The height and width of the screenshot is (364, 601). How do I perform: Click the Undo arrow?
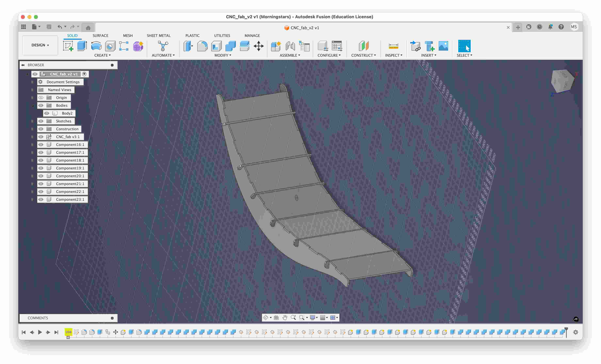pyautogui.click(x=59, y=27)
